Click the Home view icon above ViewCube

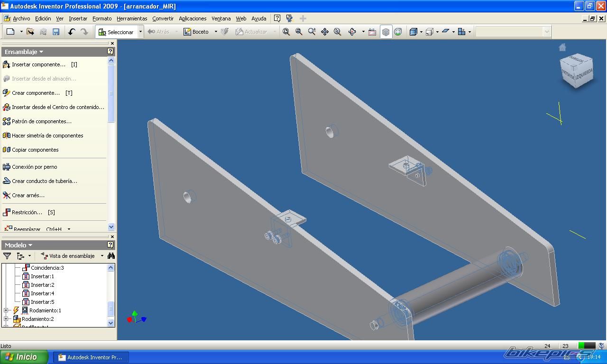tap(562, 47)
